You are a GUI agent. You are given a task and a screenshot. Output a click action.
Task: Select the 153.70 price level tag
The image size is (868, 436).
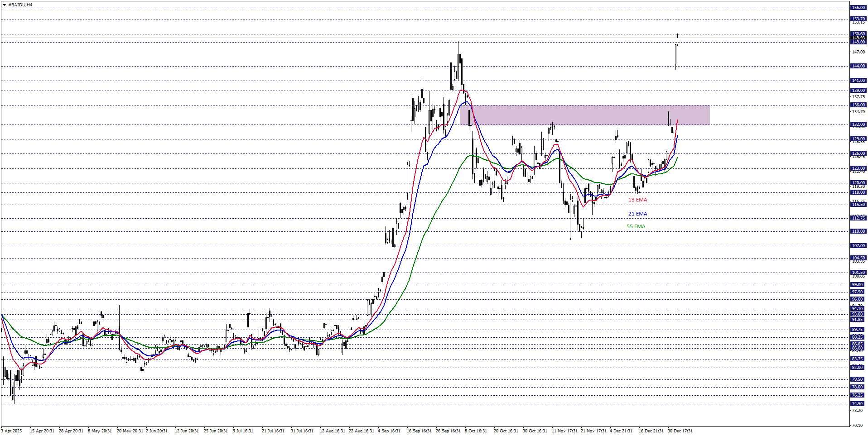(858, 19)
